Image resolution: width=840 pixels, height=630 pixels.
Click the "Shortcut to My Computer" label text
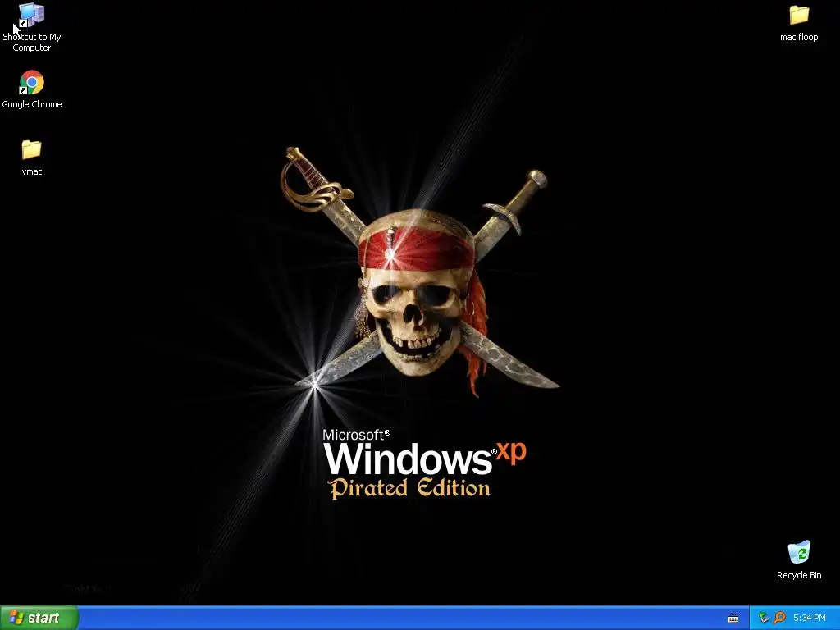point(32,43)
